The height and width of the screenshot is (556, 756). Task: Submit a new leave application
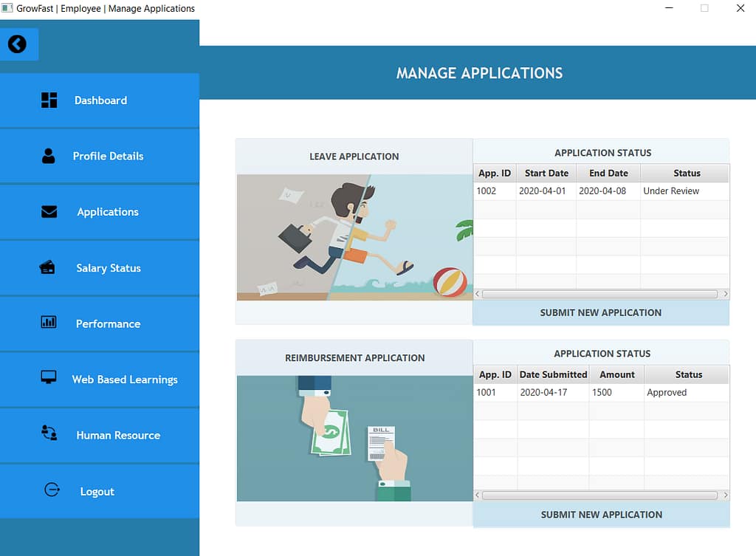coord(600,312)
